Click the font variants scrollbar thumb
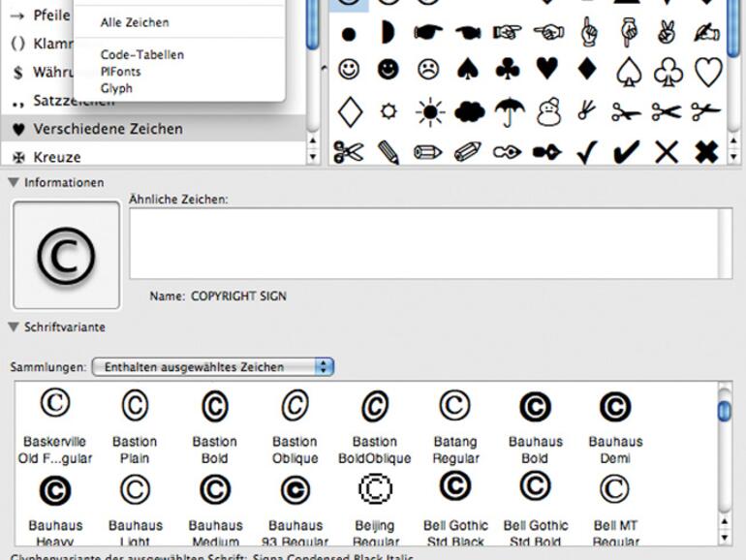746x560 pixels. point(724,411)
